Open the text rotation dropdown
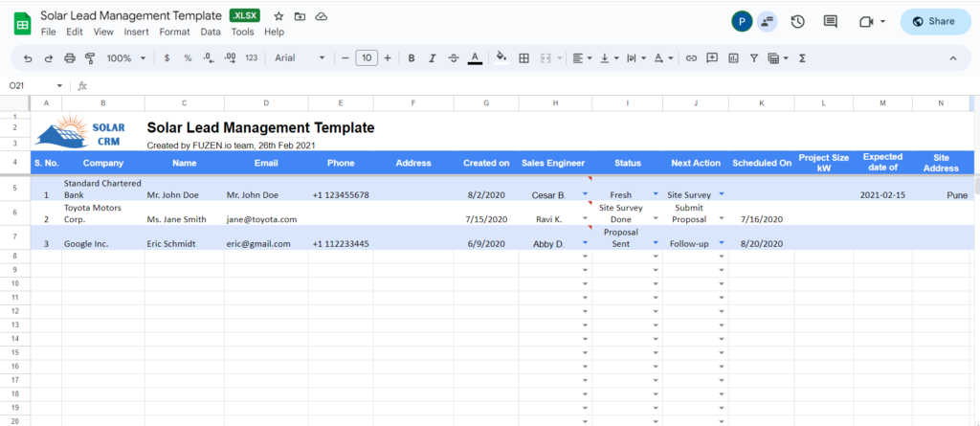This screenshot has height=426, width=980. tap(662, 58)
